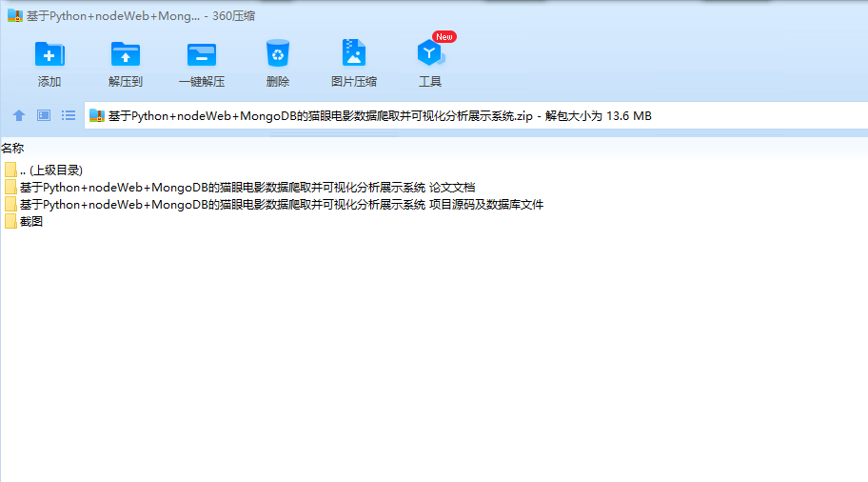
Task: Click the archive path address field
Action: point(476,116)
